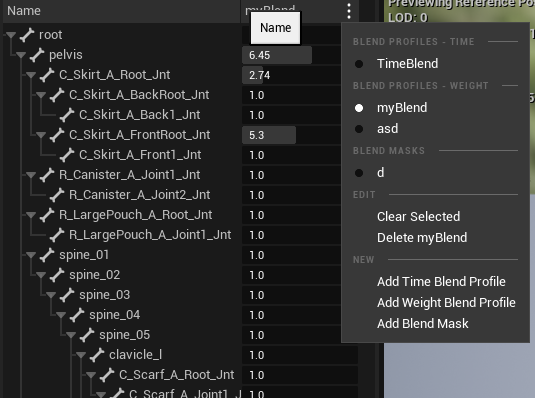
Task: Collapse the spine_03 tree node
Action: pyautogui.click(x=51, y=295)
